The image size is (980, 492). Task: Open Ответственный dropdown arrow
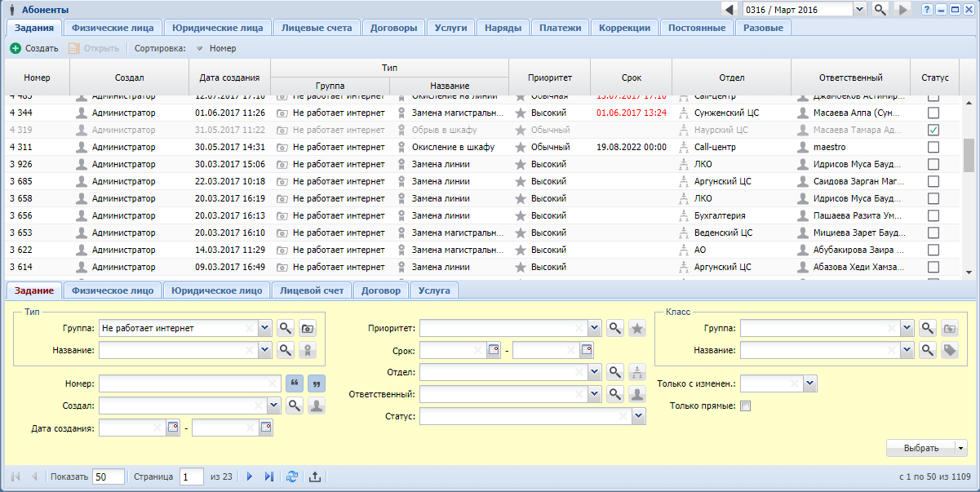point(595,394)
